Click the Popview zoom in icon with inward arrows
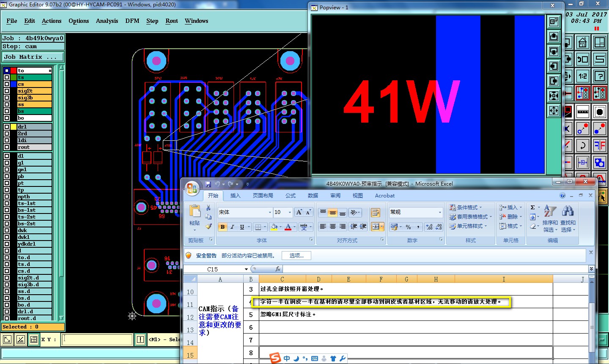The image size is (609, 364). click(x=554, y=96)
